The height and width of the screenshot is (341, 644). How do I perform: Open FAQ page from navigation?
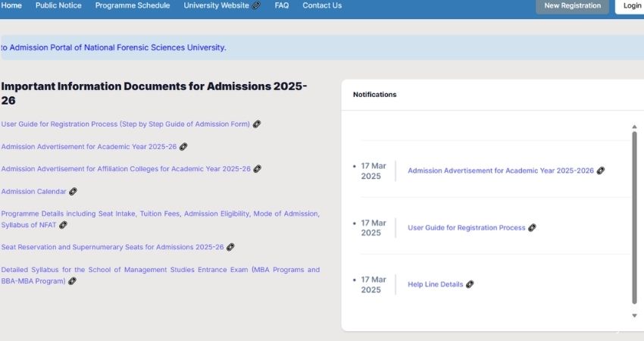(281, 5)
